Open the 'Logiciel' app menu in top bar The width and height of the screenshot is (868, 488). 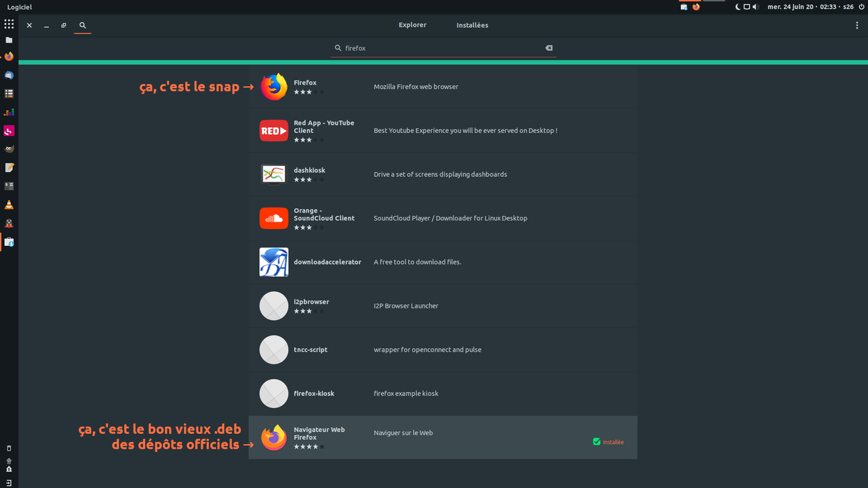[20, 7]
